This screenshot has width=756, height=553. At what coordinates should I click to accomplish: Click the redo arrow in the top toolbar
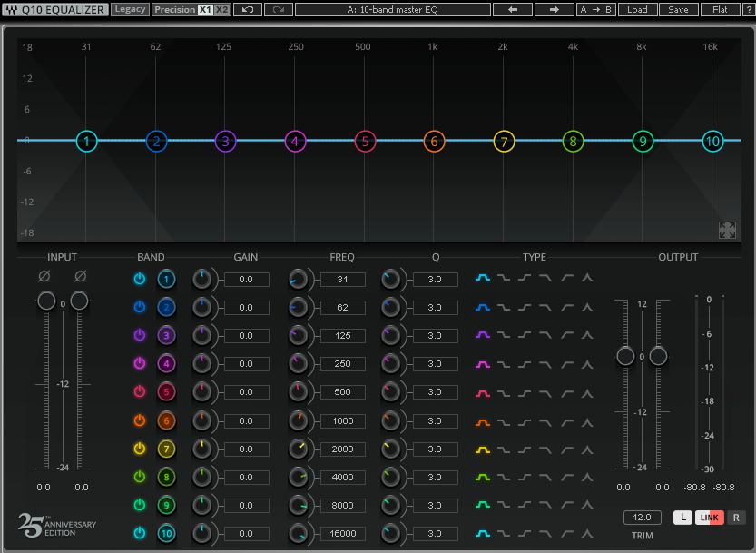[x=279, y=10]
